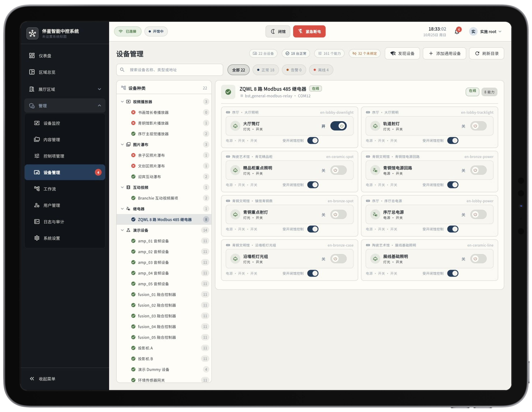This screenshot has width=532, height=412.
Task: Click the green online check icon of ZQWL relay
Action: (x=228, y=92)
